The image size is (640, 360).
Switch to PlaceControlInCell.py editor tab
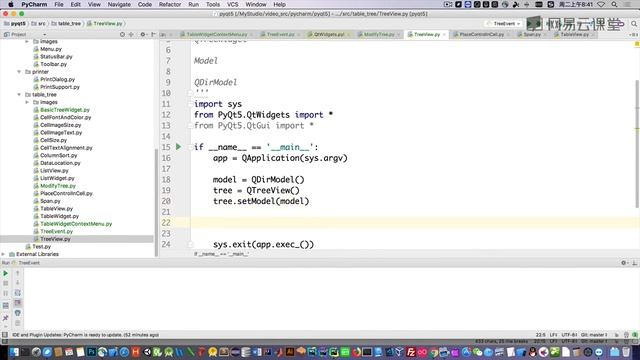pyautogui.click(x=481, y=35)
